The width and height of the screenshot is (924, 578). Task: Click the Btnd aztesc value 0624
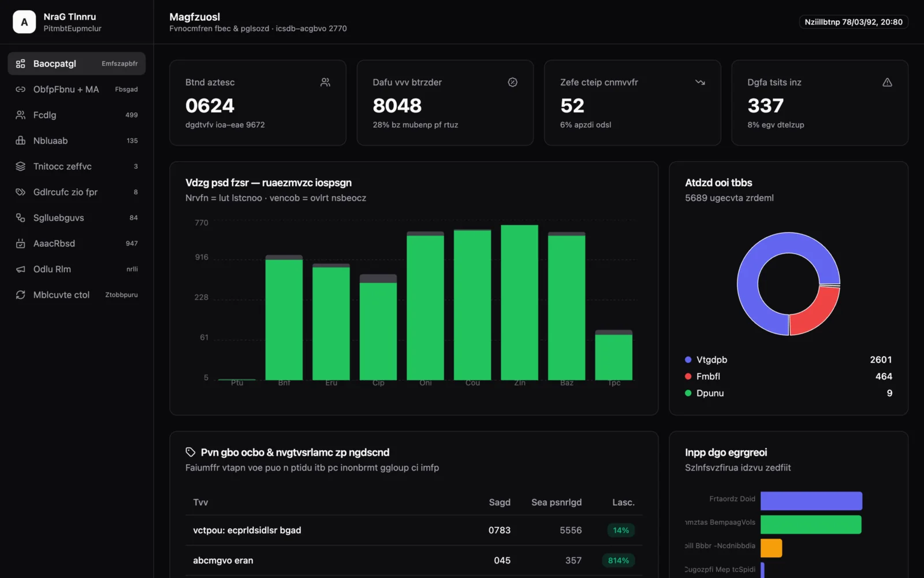click(210, 106)
